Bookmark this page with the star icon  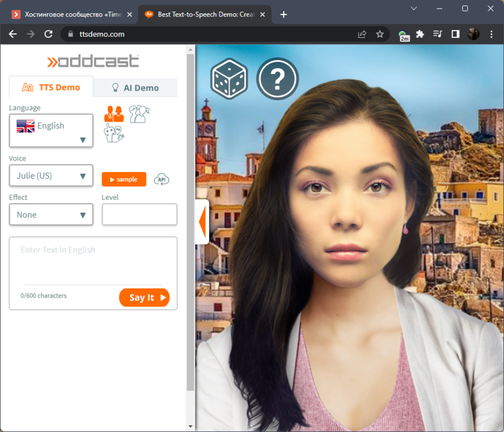[380, 34]
